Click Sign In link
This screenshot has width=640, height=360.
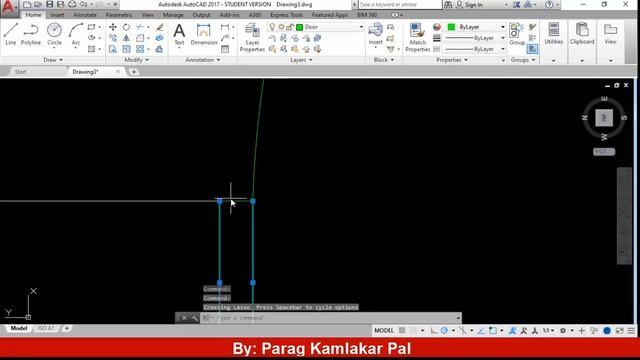[473, 4]
